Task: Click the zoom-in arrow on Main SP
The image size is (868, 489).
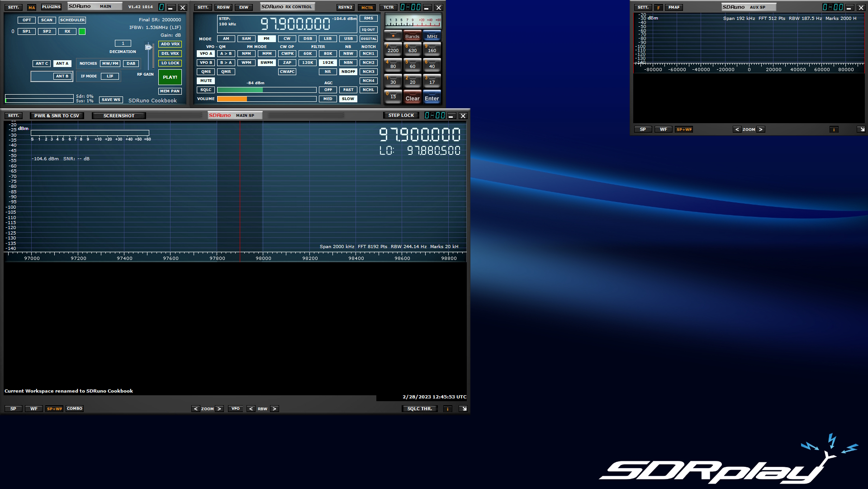Action: click(x=219, y=408)
